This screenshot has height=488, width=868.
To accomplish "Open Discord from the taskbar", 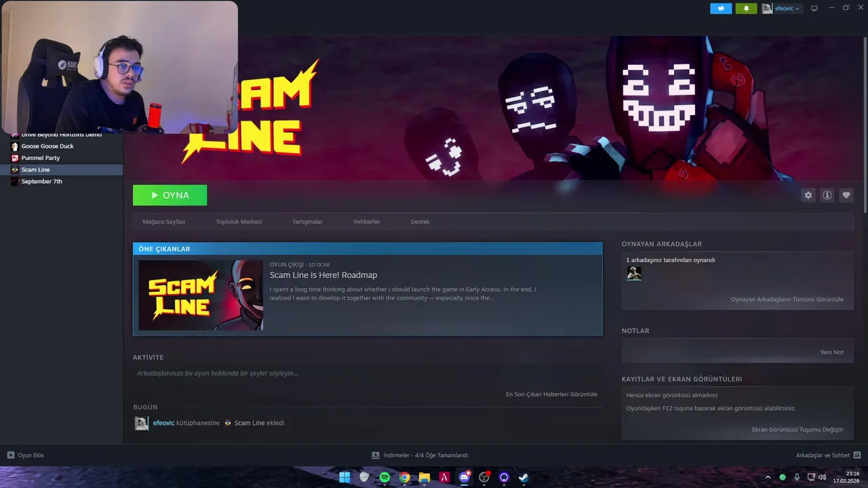I will point(465,477).
